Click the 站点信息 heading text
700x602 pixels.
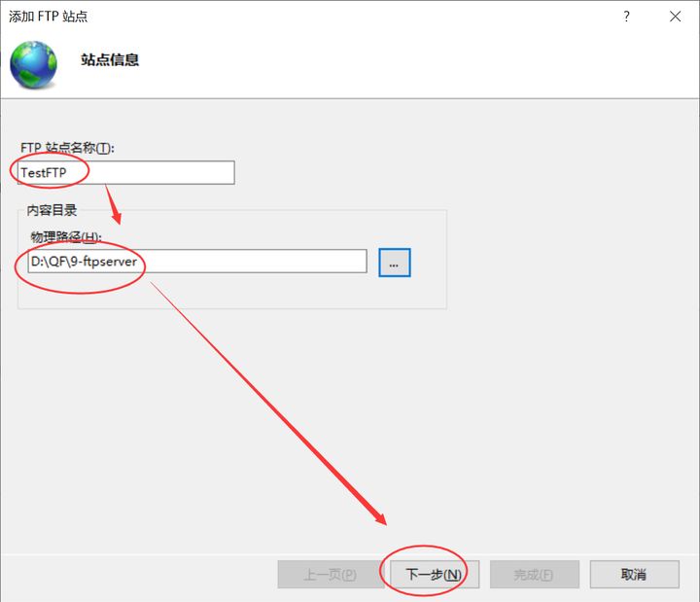coord(110,59)
